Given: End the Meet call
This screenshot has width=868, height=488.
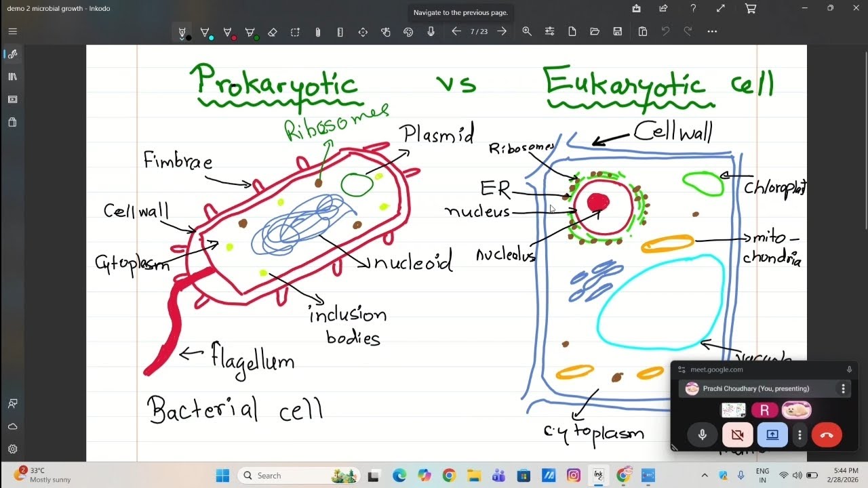Looking at the screenshot, I should tap(827, 435).
